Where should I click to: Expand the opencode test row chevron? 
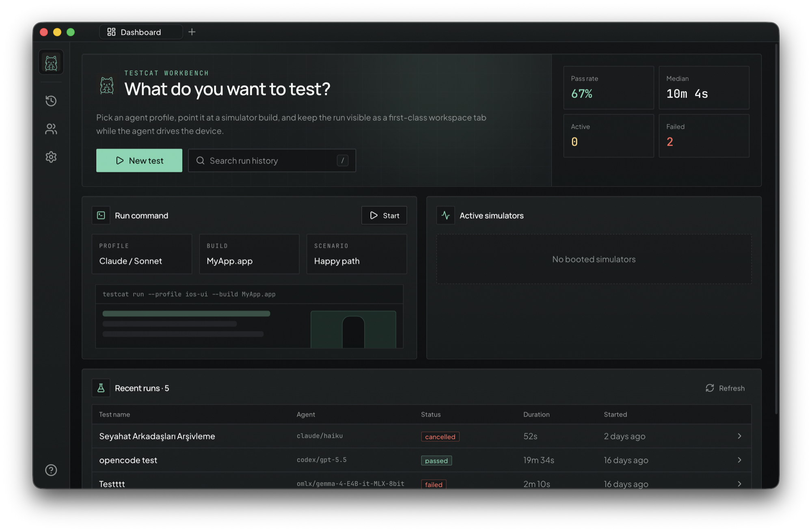point(739,460)
